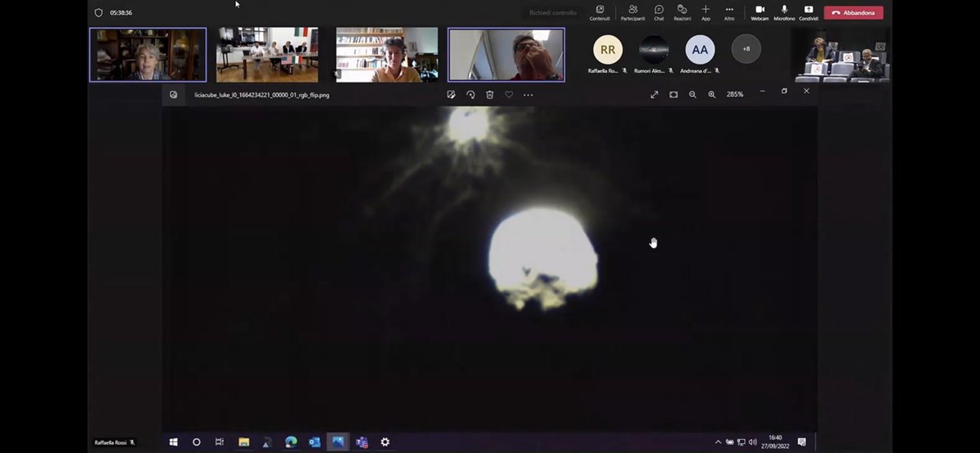The image size is (980, 453).
Task: Select the woman with bookshelf video tile
Action: pos(148,55)
